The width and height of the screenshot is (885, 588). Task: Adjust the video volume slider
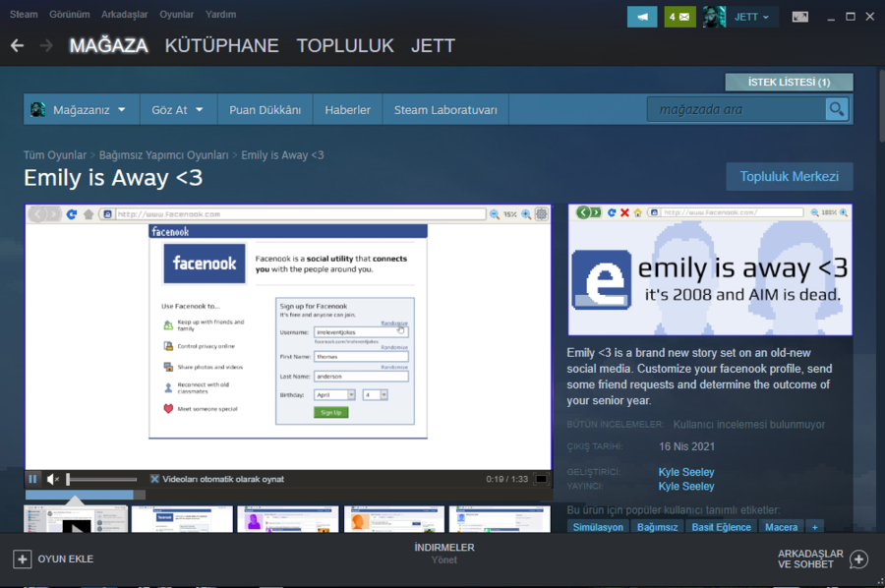coord(101,479)
